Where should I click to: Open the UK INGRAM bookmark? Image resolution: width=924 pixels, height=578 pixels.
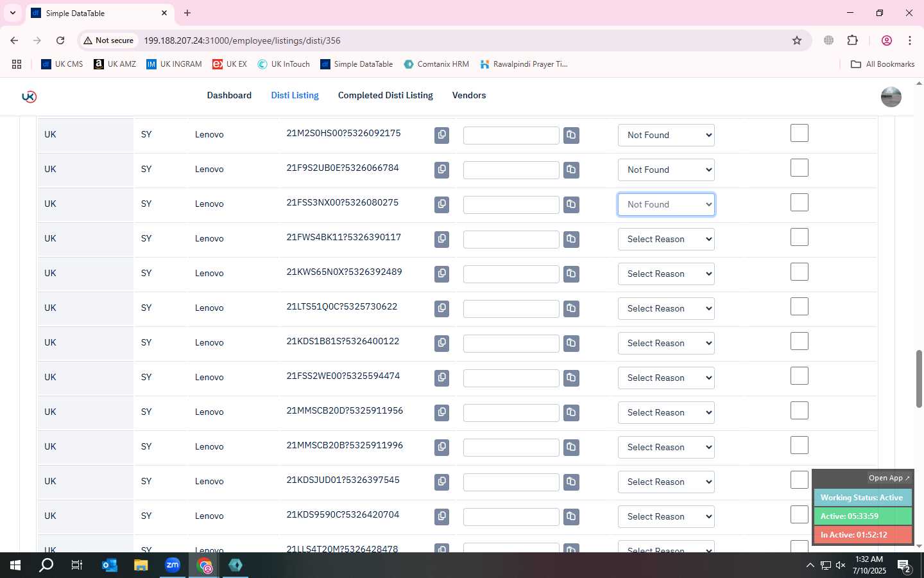174,64
